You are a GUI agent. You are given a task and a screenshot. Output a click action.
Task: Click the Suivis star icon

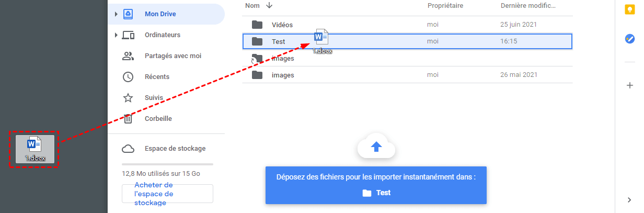click(x=128, y=98)
